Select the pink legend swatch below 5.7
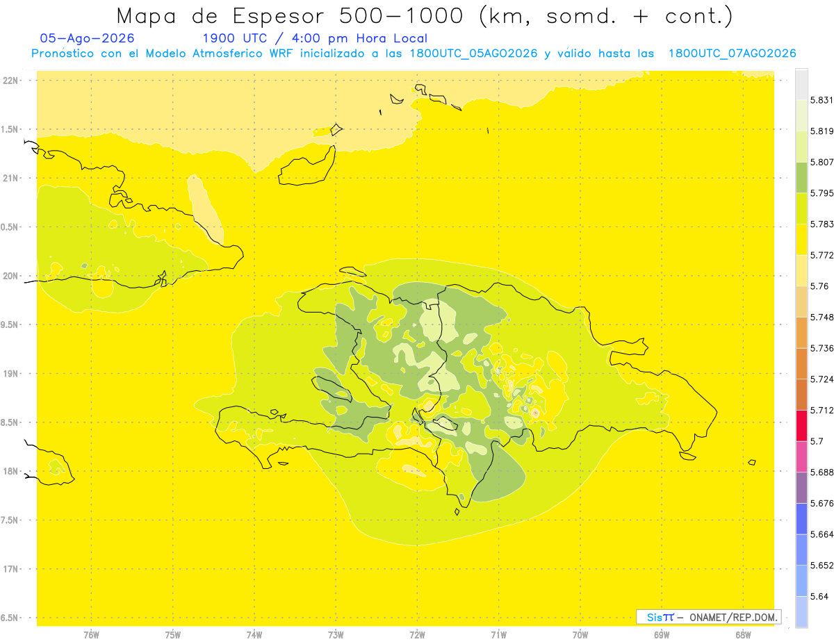This screenshot has width=834, height=644. 801,456
